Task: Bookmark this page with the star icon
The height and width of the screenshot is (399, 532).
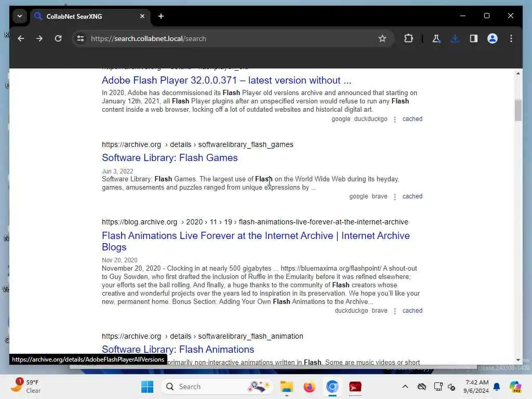Action: tap(382, 38)
